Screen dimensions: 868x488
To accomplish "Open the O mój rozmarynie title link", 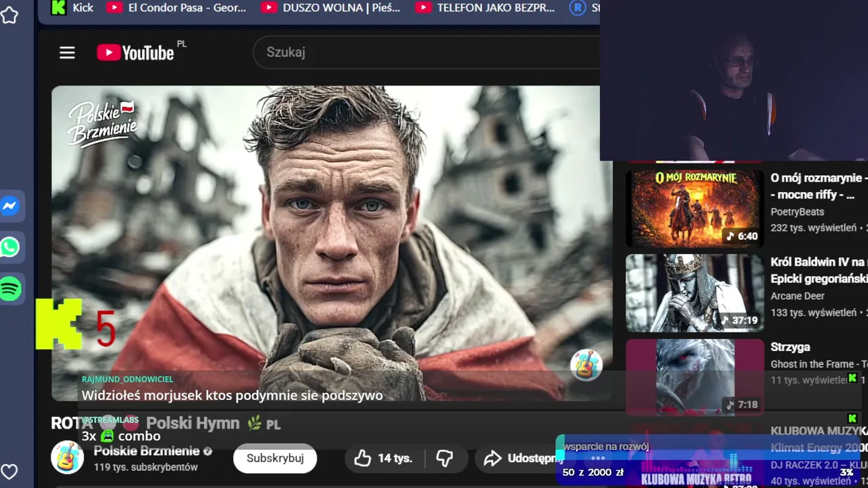I will [x=819, y=186].
